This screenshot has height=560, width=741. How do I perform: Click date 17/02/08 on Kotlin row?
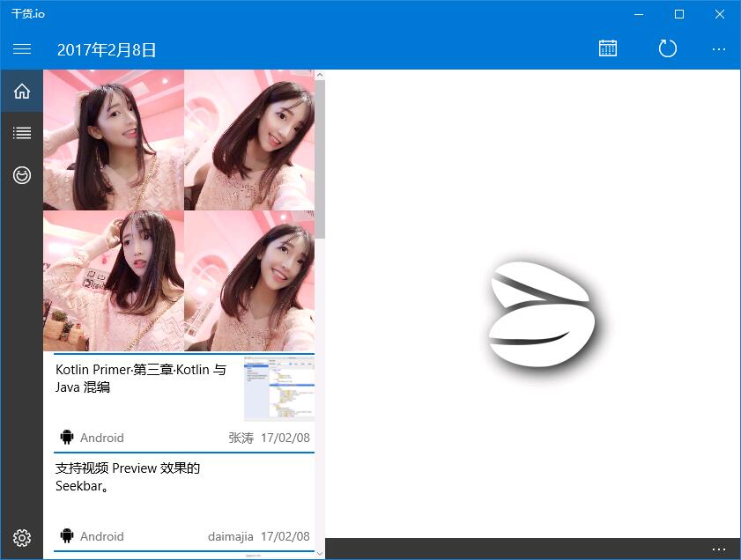pyautogui.click(x=285, y=438)
